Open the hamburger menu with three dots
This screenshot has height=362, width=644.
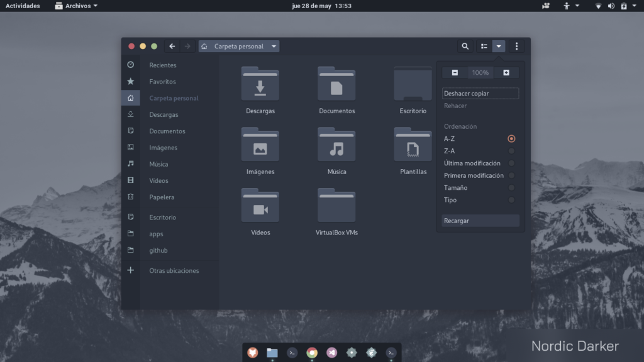[516, 46]
